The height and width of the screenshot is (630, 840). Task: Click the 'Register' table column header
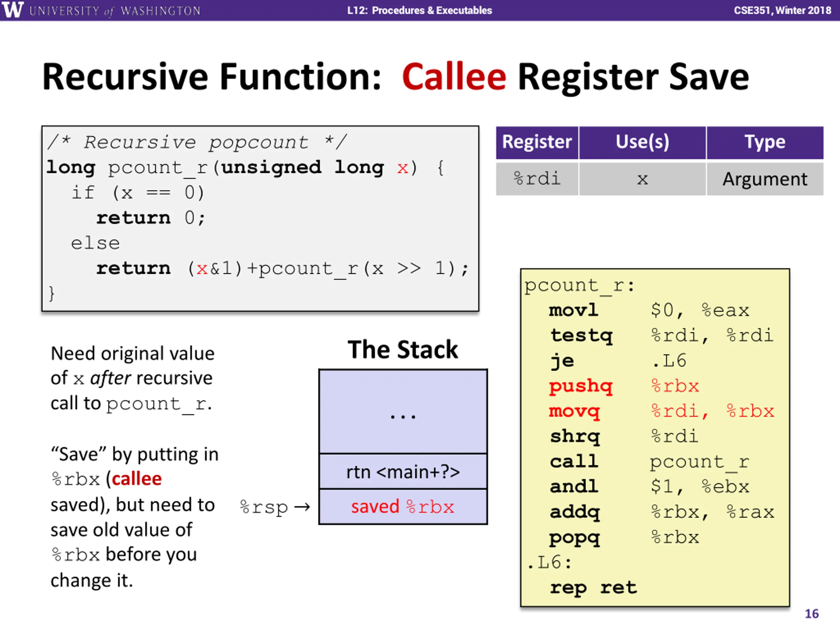click(537, 142)
